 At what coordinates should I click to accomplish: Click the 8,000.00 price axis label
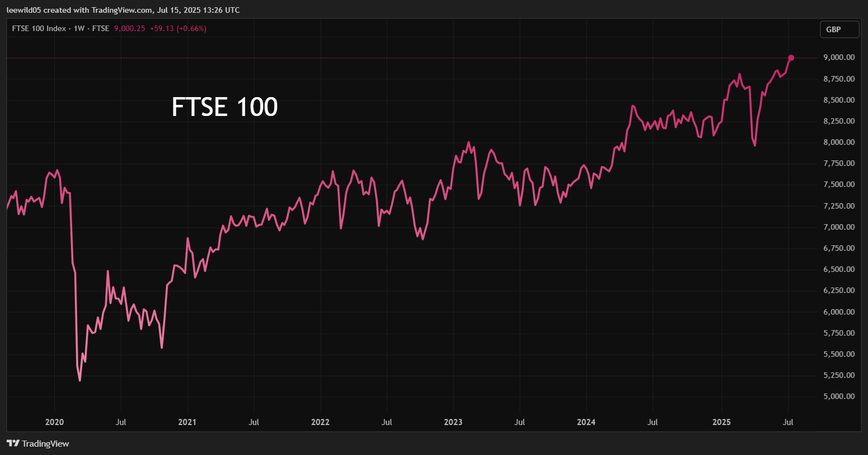[x=839, y=142]
